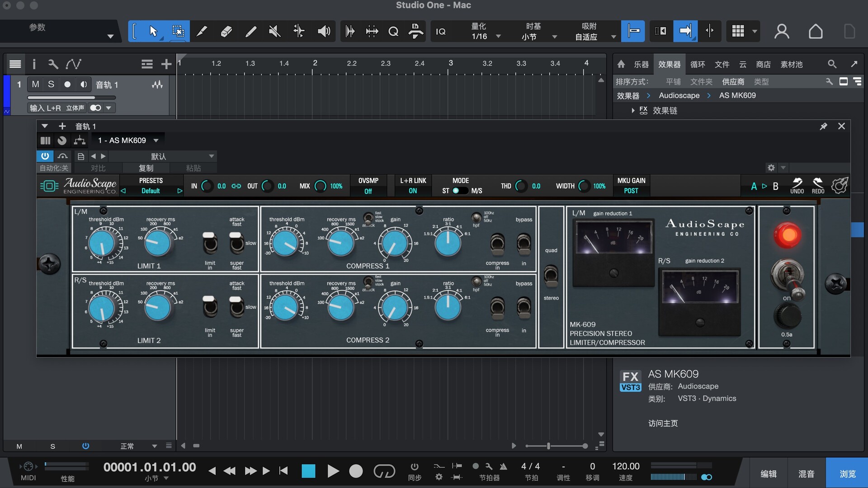Click the Loop playback icon
This screenshot has width=868, height=488.
tap(384, 471)
